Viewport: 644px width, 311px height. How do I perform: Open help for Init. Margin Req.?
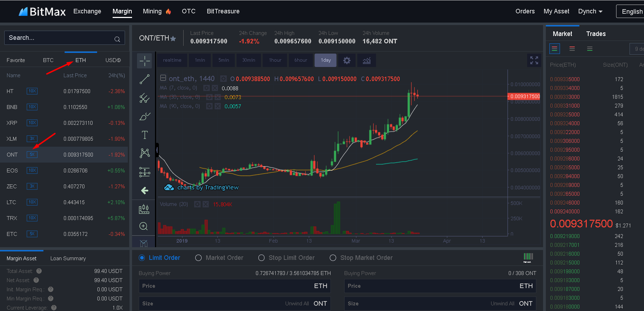tap(51, 289)
